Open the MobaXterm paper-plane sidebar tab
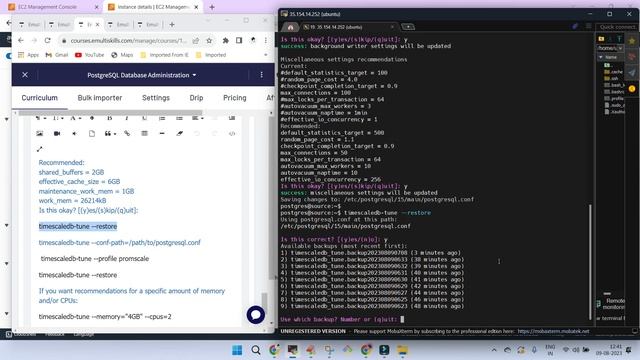640x360 pixels. pyautogui.click(x=632, y=73)
